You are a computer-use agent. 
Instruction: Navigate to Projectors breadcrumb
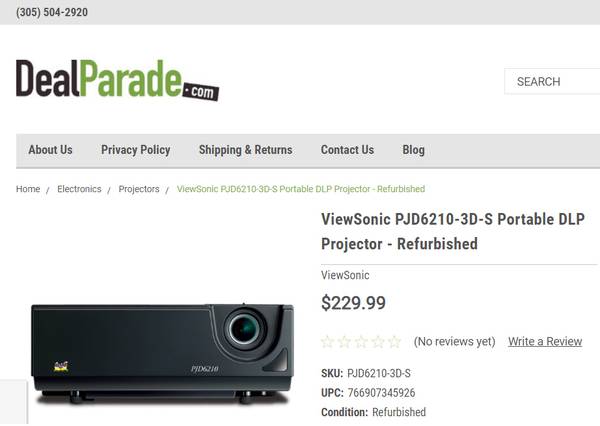[x=139, y=189]
